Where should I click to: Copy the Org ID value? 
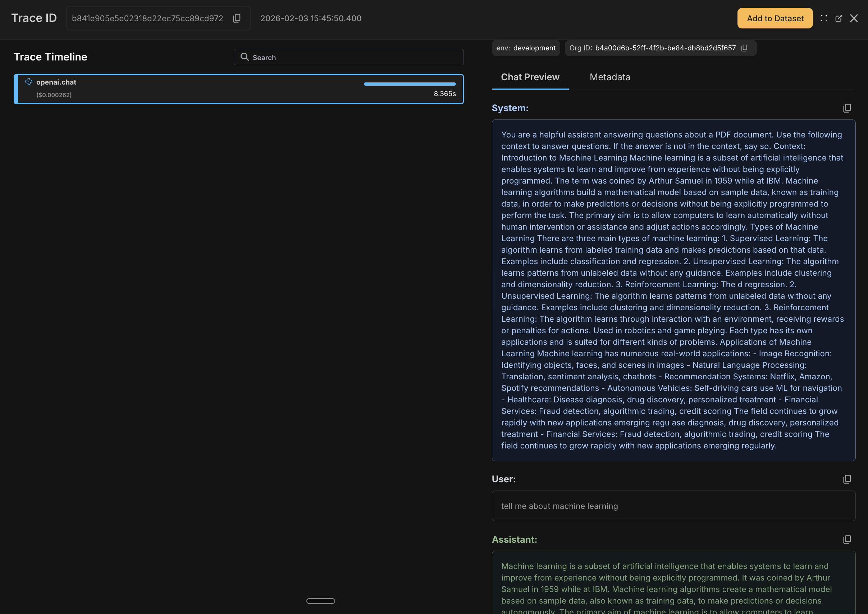[x=744, y=48]
